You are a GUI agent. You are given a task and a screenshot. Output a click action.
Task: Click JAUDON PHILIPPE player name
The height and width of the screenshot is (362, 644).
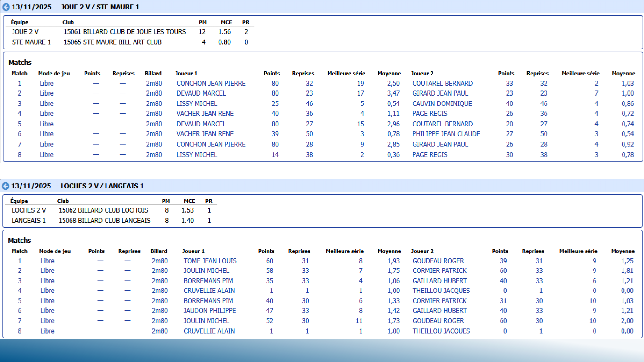pos(210,310)
